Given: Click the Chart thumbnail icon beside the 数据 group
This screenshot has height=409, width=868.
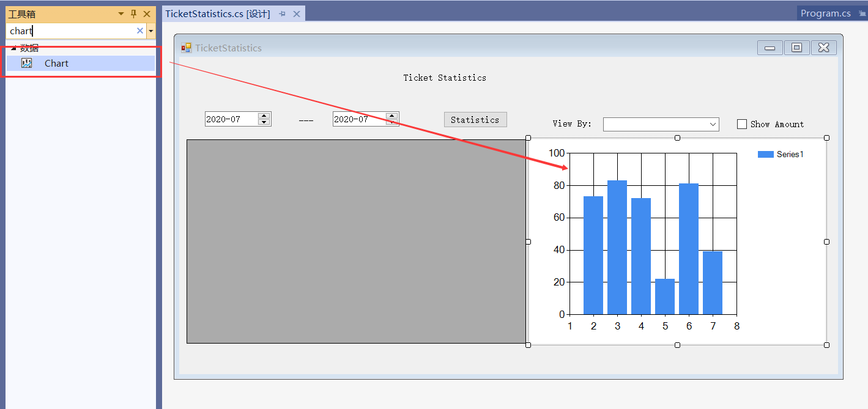Looking at the screenshot, I should [26, 62].
